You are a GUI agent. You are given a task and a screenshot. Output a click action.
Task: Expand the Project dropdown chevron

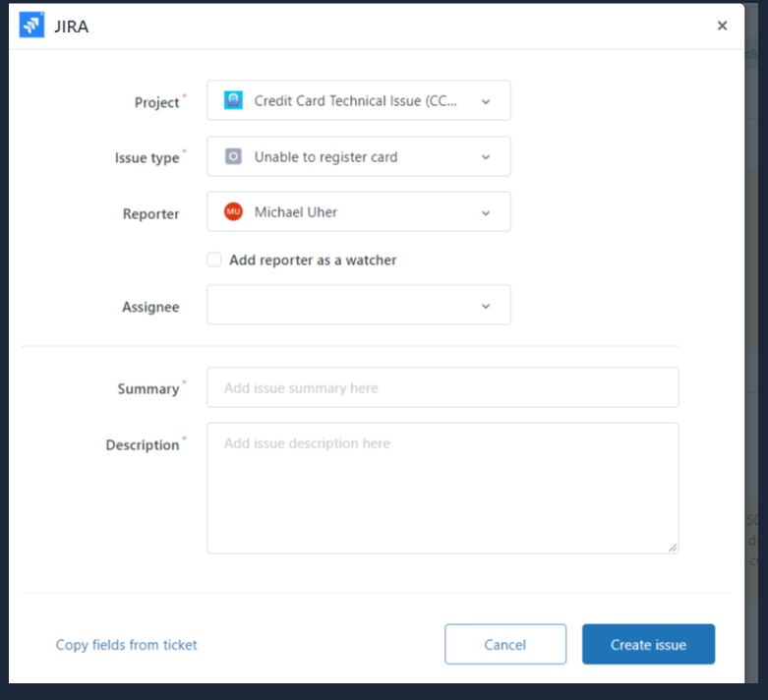point(486,101)
